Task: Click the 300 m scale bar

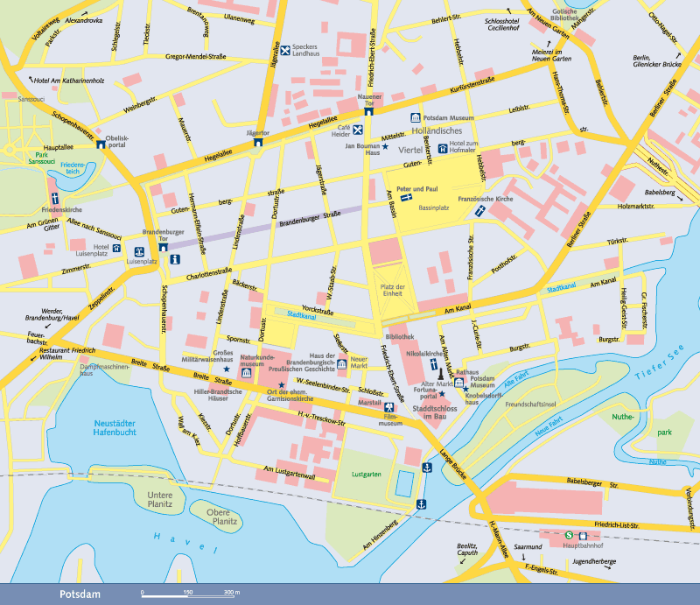Action: (x=188, y=594)
